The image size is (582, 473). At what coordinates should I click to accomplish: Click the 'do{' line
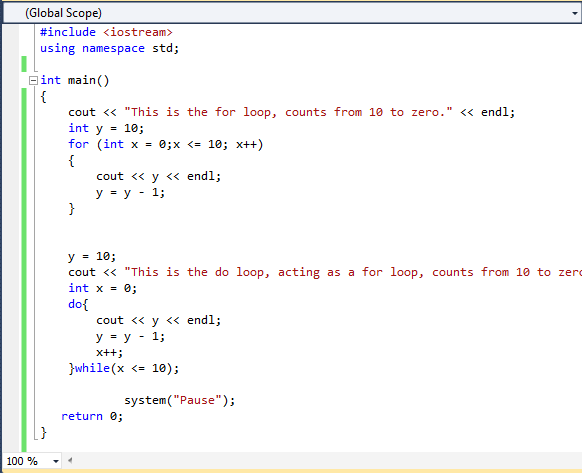[78, 305]
